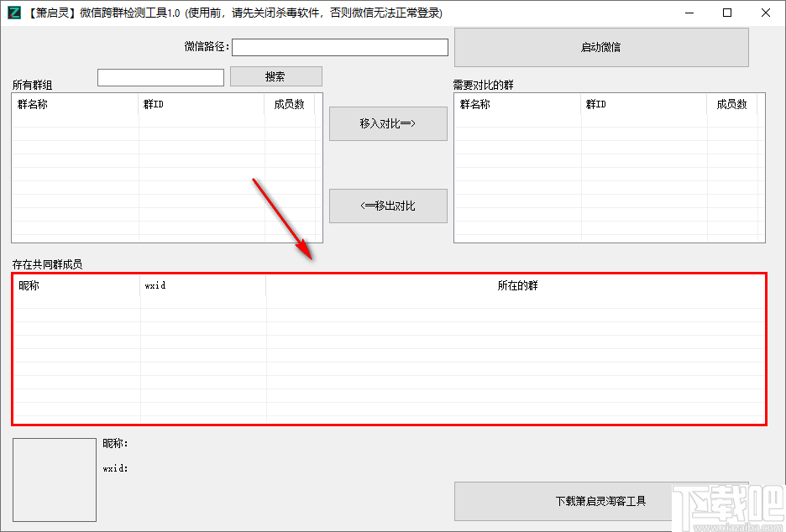Click the 成员数 column header in 所有群组 list
786x532 pixels.
point(291,105)
